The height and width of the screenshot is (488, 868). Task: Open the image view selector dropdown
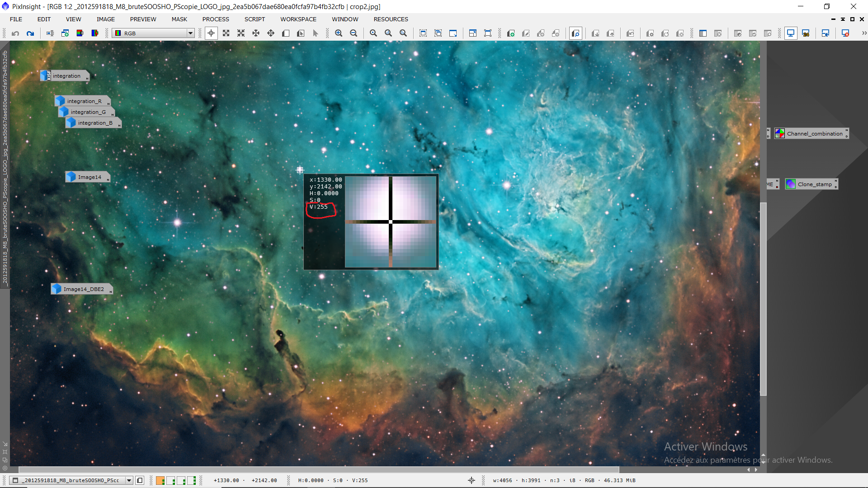click(x=129, y=480)
